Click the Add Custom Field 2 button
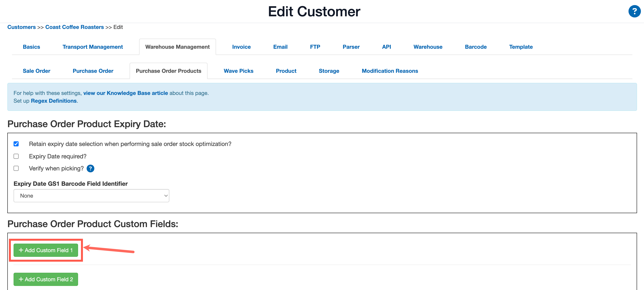The width and height of the screenshot is (644, 290). [46, 279]
